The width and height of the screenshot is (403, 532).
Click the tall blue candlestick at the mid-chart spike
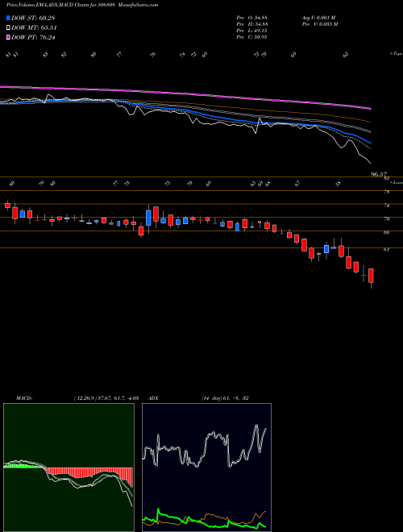(148, 218)
